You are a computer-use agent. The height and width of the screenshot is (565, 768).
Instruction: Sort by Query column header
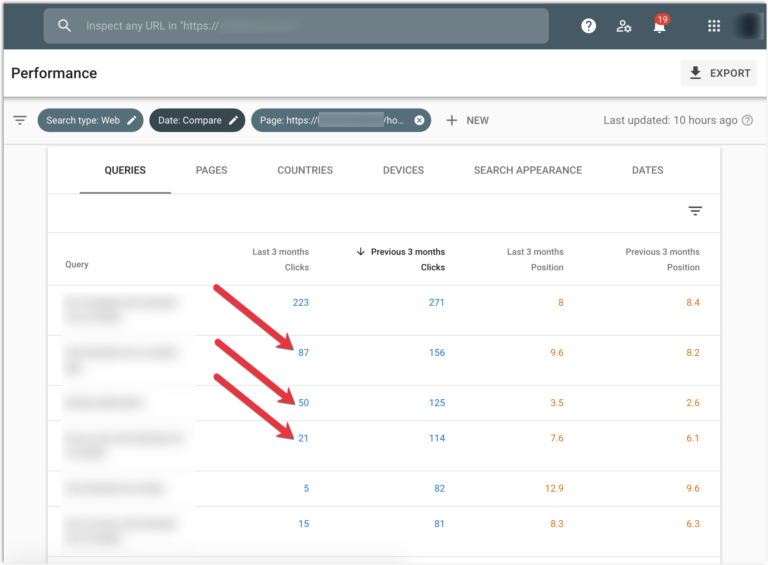pyautogui.click(x=77, y=264)
